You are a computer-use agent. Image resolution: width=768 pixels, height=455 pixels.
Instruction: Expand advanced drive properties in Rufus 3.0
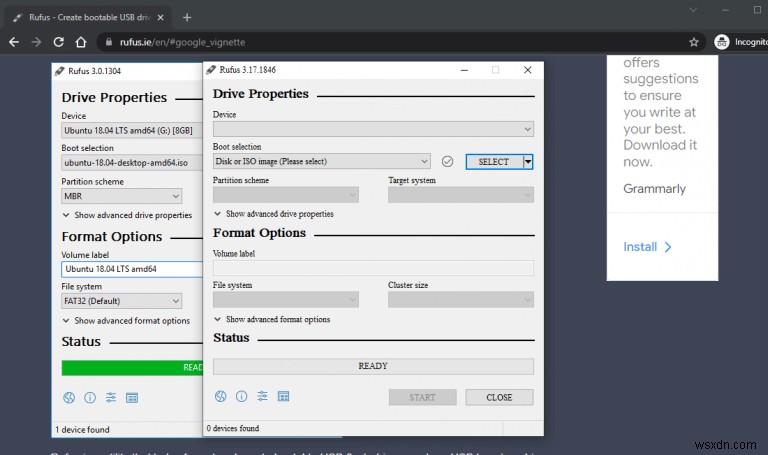(127, 215)
